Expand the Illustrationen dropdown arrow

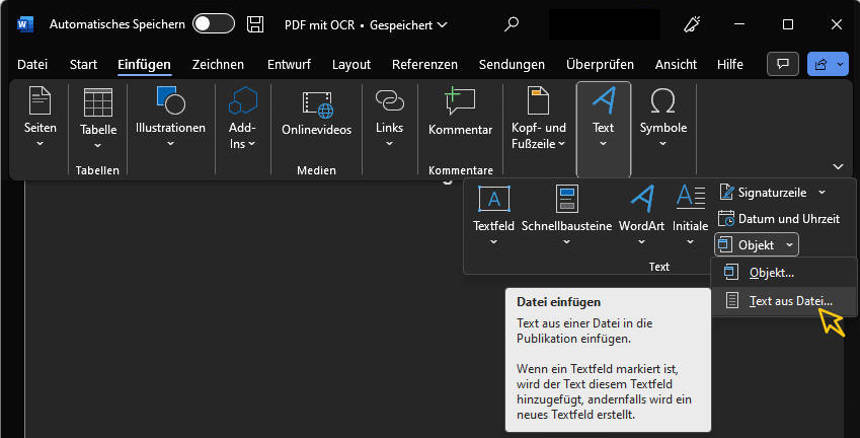pos(171,144)
